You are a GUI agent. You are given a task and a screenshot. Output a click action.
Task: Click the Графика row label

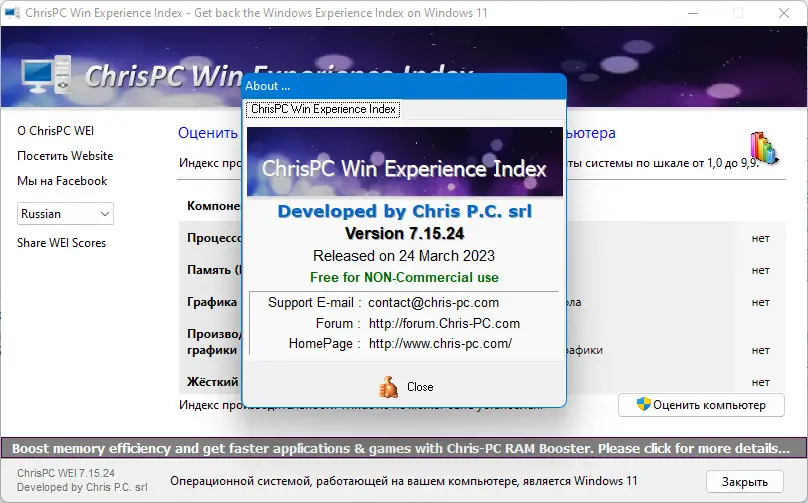(212, 302)
